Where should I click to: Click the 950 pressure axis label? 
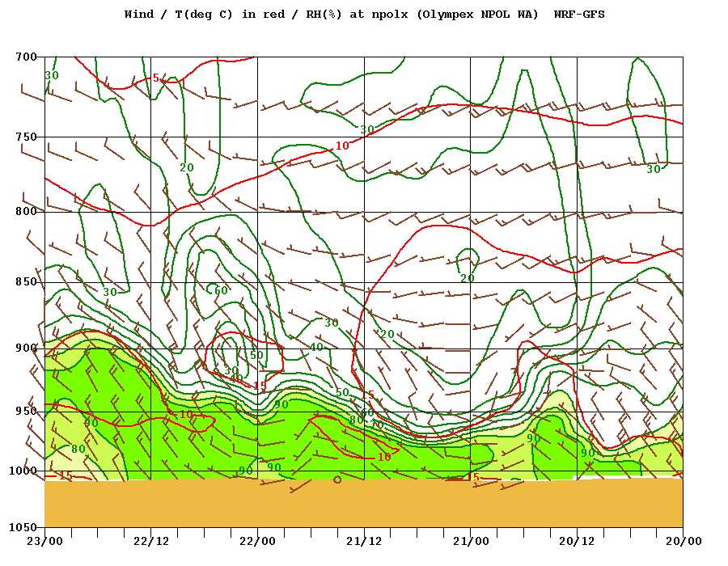click(26, 411)
